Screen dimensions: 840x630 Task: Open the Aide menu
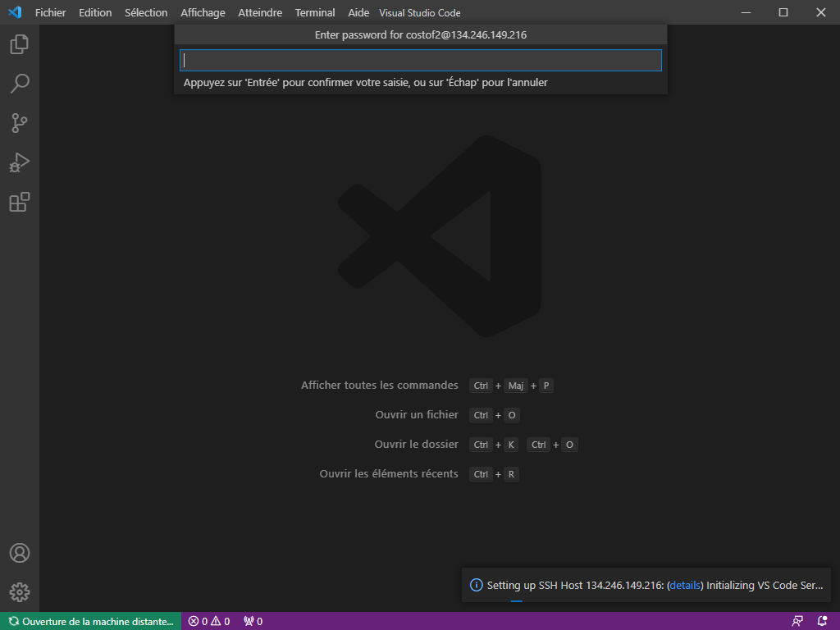point(358,12)
